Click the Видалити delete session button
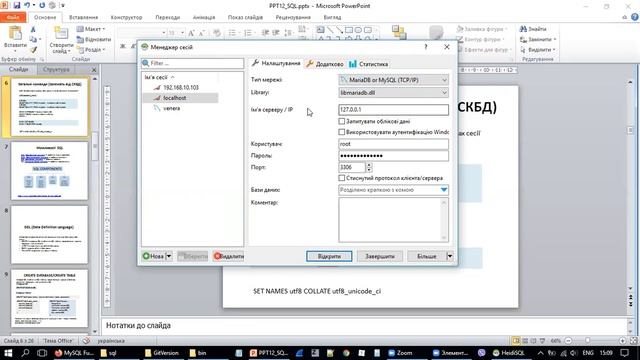Image resolution: width=640 pixels, height=360 pixels. point(229,256)
